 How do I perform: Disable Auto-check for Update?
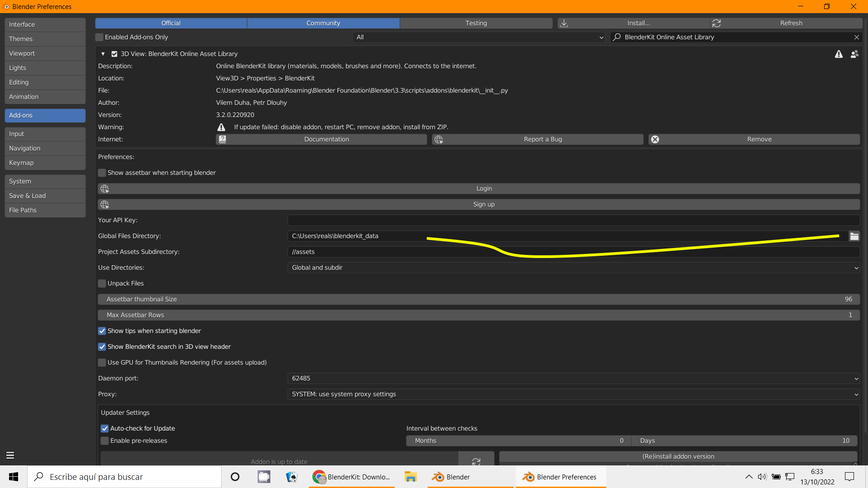105,428
